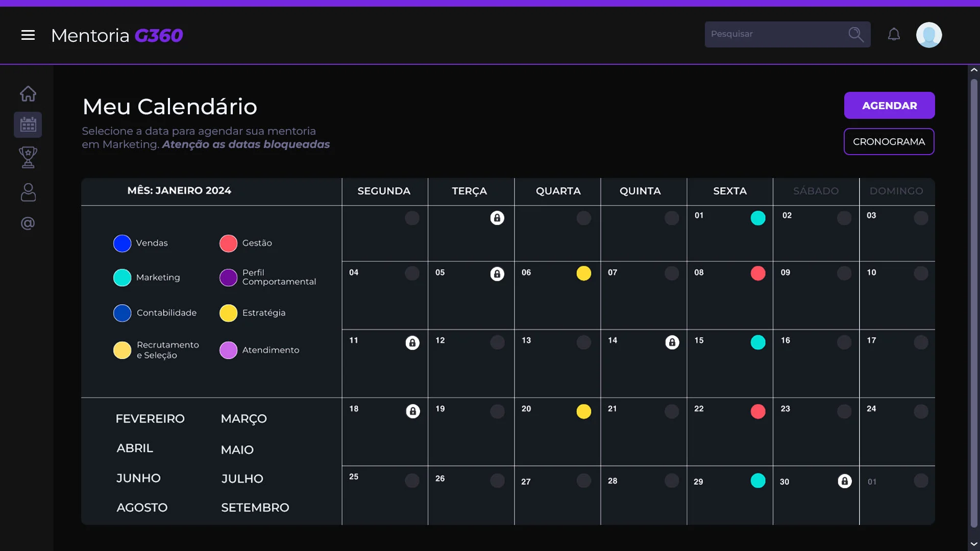980x551 pixels.
Task: Select the Atendimento purple legend swatch
Action: tap(229, 350)
